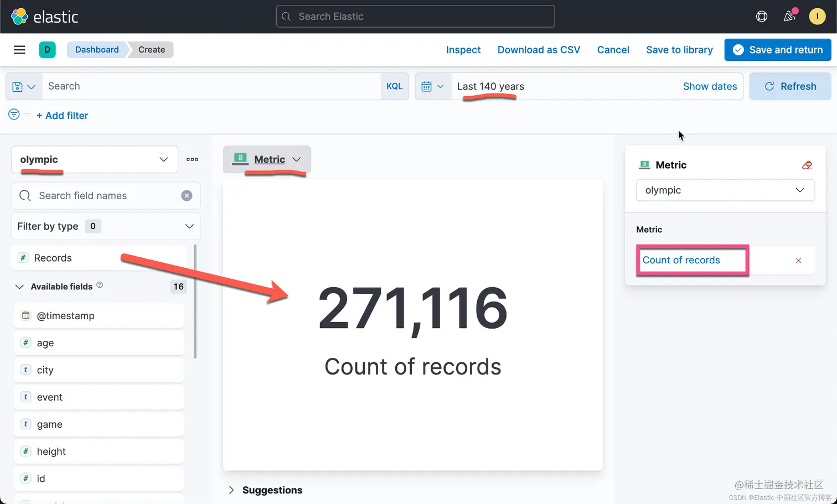837x504 pixels.
Task: Open the index pattern options dots
Action: point(192,159)
